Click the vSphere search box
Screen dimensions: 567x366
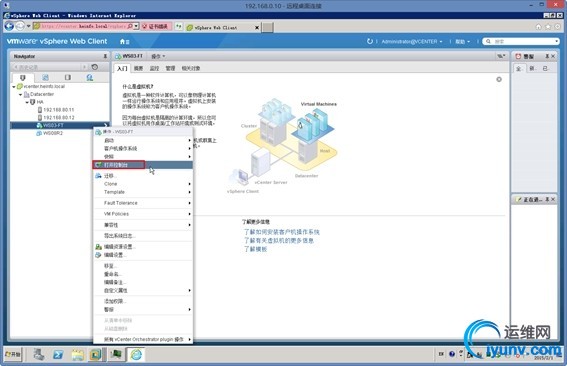pos(521,41)
